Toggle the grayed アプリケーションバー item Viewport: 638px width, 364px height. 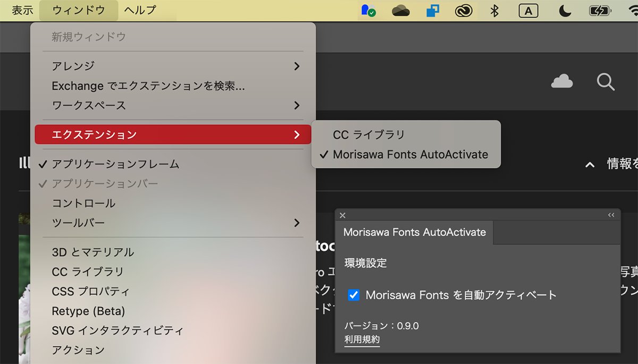click(173, 183)
